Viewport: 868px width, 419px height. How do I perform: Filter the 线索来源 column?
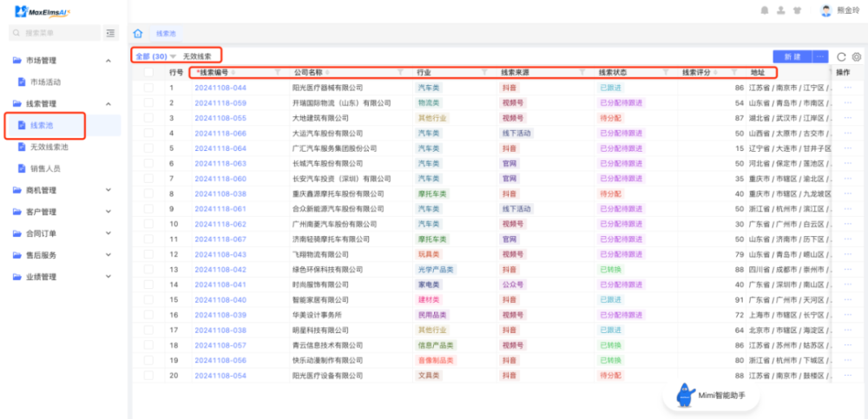(582, 73)
